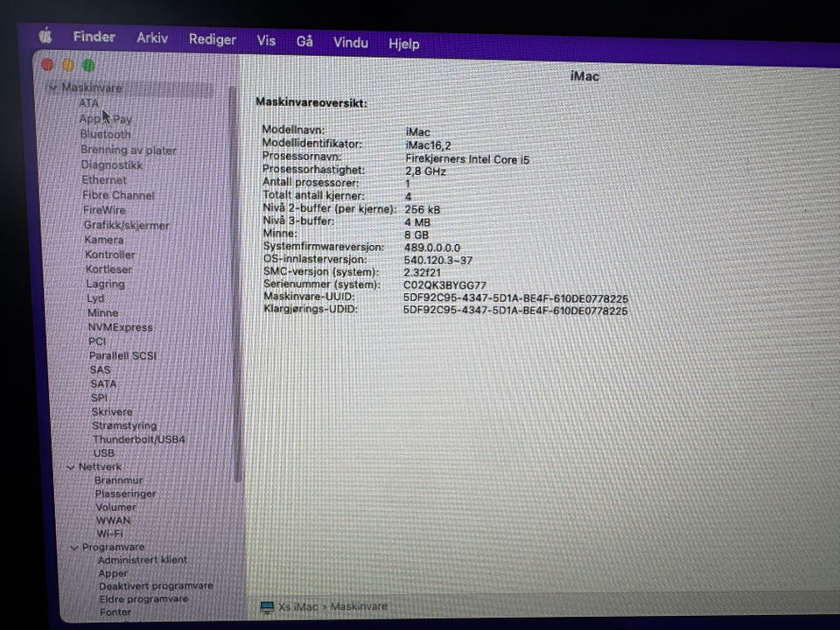Select Apper under Programvare
840x630 pixels.
(113, 573)
